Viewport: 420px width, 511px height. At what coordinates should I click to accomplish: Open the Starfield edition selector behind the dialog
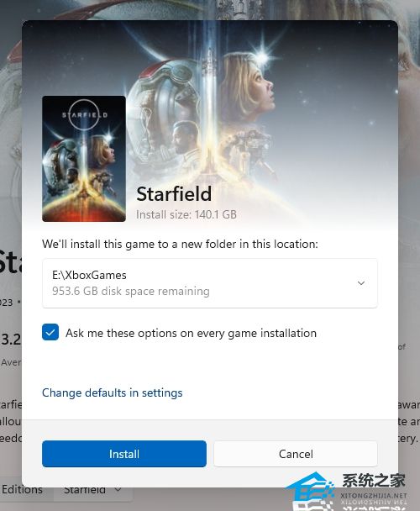click(93, 490)
